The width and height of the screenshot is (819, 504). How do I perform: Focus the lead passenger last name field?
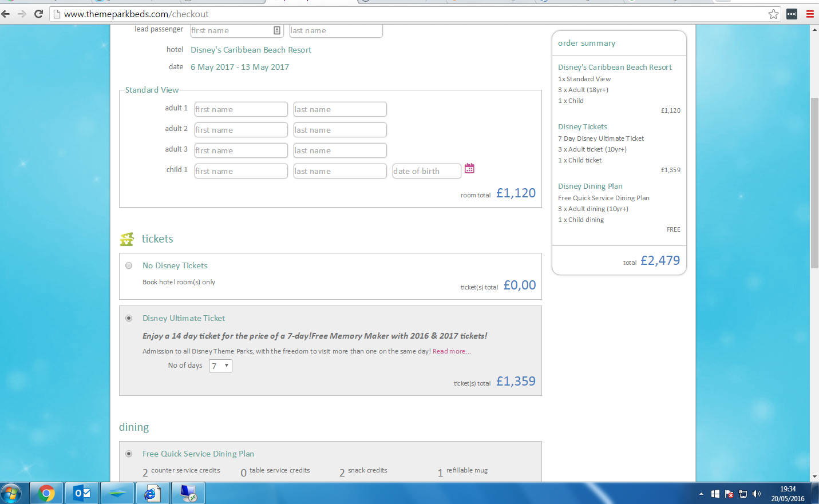[336, 30]
